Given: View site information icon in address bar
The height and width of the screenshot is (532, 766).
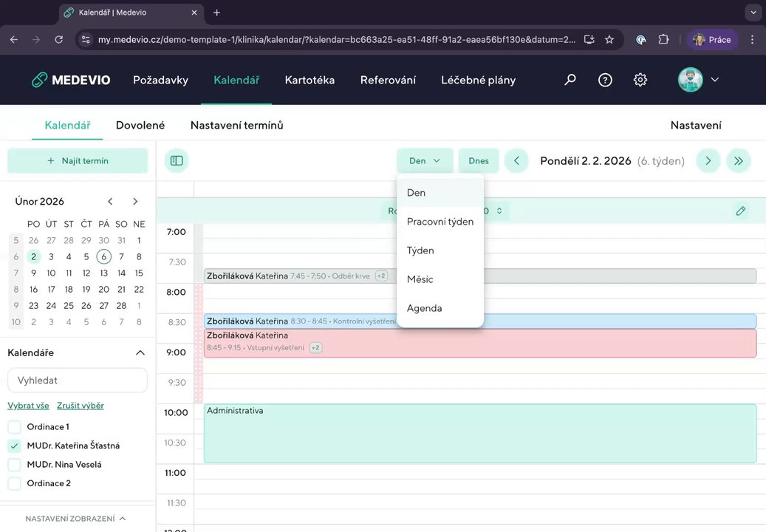Looking at the screenshot, I should (86, 40).
